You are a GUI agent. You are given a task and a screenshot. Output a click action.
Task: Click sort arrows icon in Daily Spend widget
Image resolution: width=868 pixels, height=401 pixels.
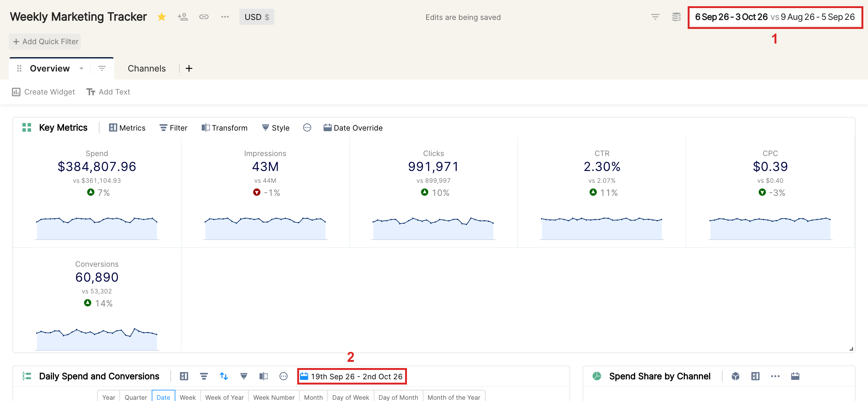[x=224, y=376]
